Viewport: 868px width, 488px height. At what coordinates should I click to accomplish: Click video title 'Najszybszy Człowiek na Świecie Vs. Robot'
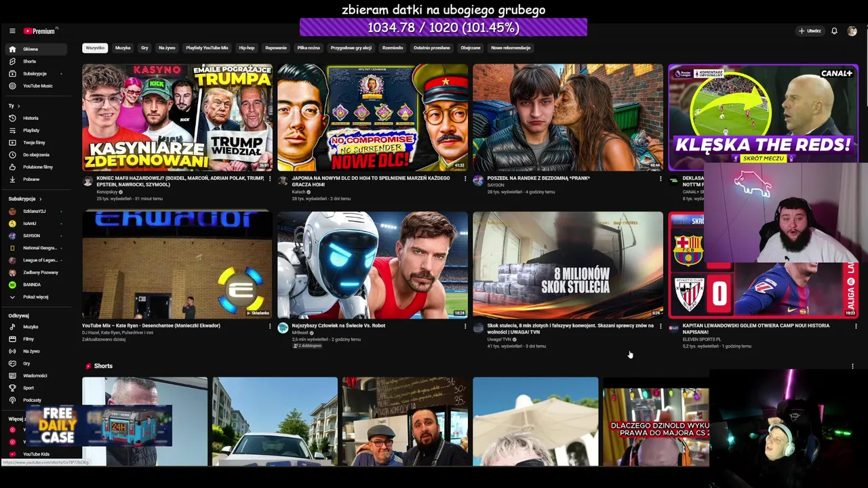(338, 325)
